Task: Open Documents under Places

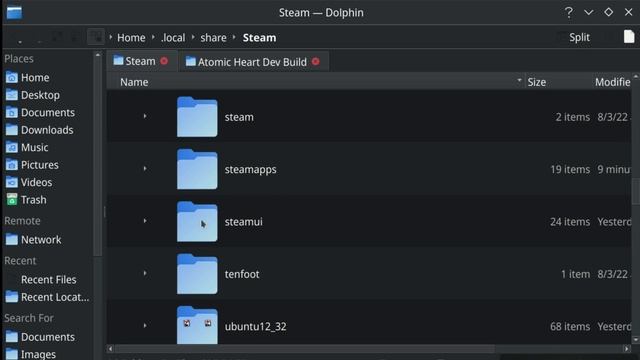Action: pos(40,112)
